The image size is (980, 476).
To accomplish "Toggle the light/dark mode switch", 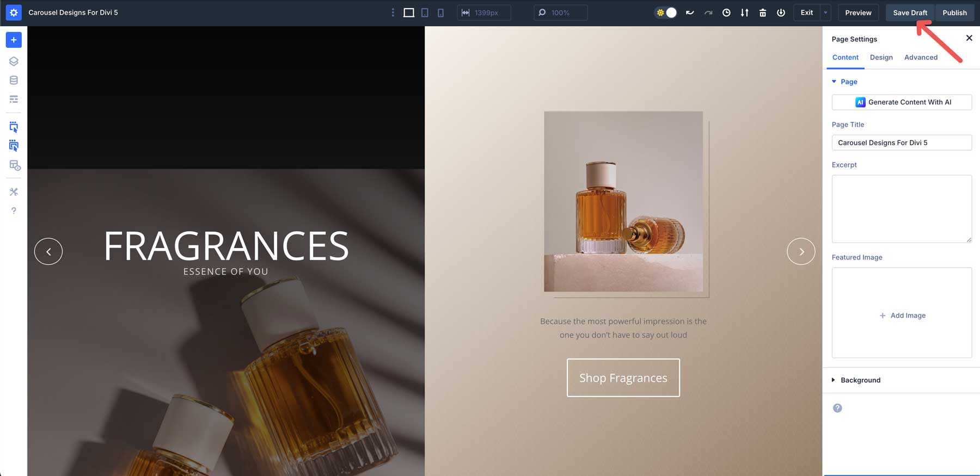I will [666, 13].
